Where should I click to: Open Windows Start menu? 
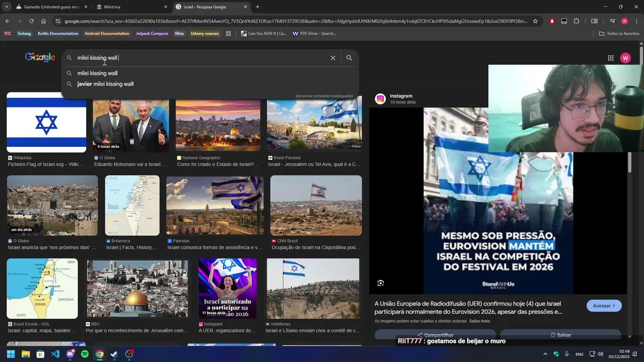click(11, 354)
